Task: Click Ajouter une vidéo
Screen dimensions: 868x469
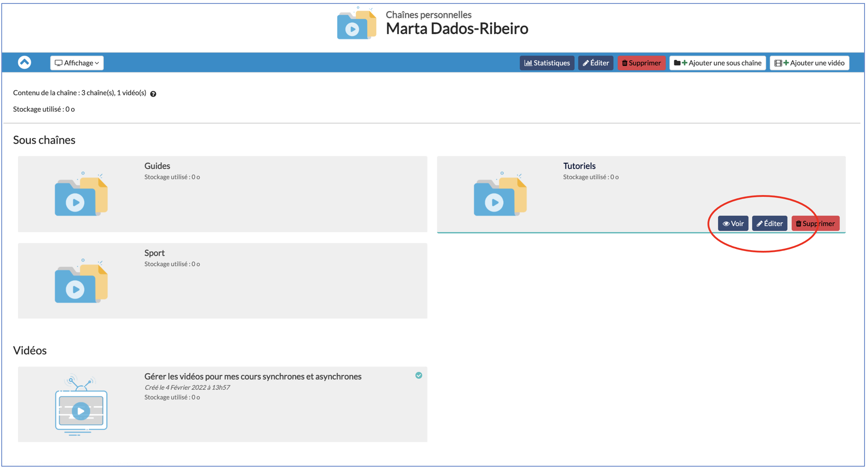Action: point(809,63)
